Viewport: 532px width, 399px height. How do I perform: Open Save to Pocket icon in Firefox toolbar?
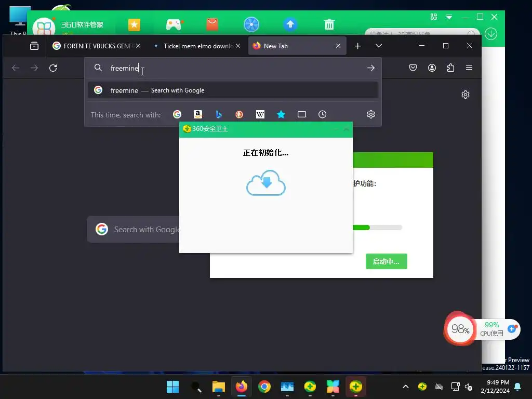click(x=413, y=68)
